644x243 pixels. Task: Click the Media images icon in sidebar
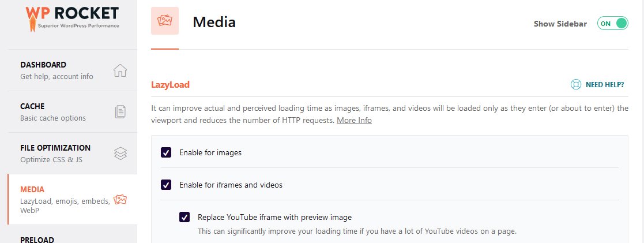[x=120, y=200]
